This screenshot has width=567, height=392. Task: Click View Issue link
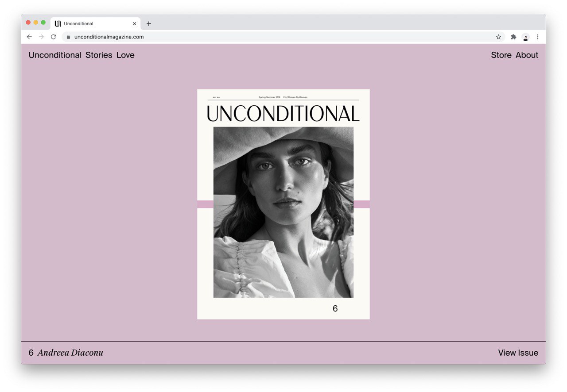[518, 353]
